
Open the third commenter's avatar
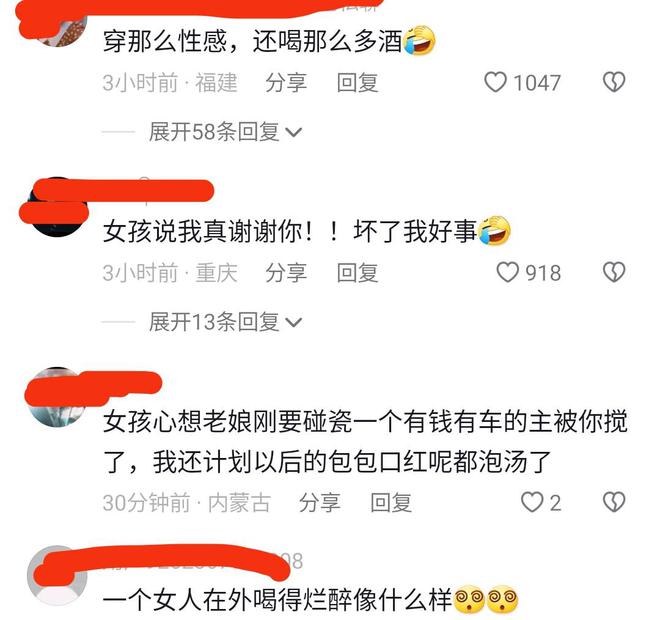[57, 397]
